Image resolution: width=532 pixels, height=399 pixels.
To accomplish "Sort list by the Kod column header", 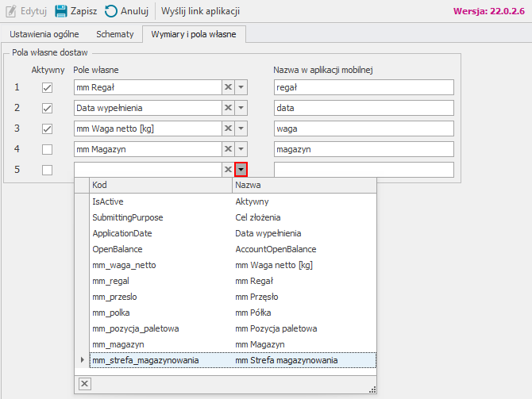I will click(159, 184).
